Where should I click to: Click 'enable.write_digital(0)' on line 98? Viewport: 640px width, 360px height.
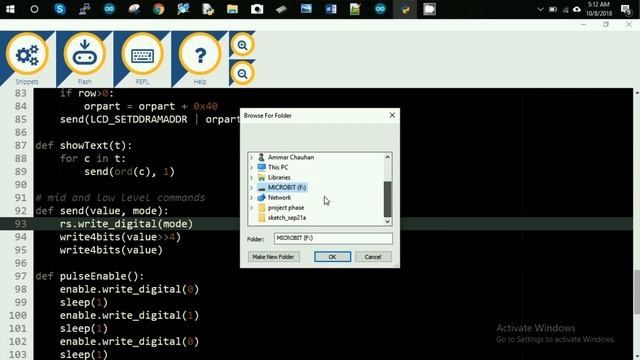(129, 289)
